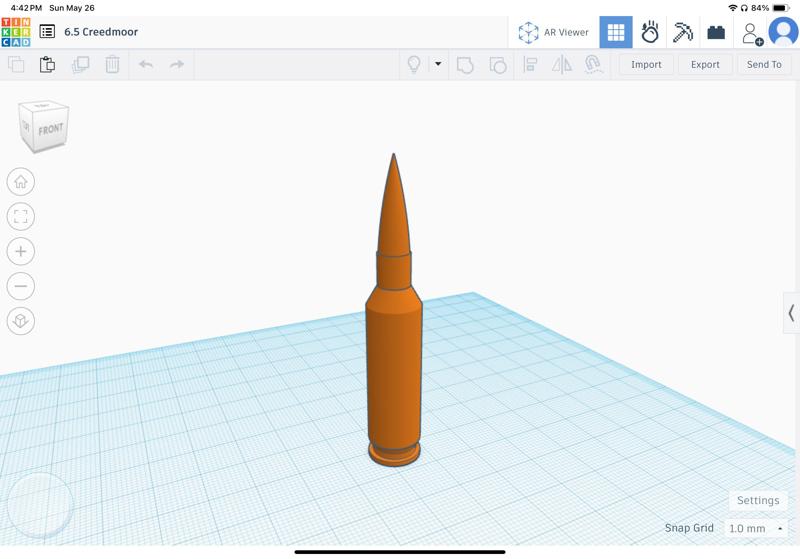Click the Send To button
The height and width of the screenshot is (559, 800).
(x=764, y=65)
